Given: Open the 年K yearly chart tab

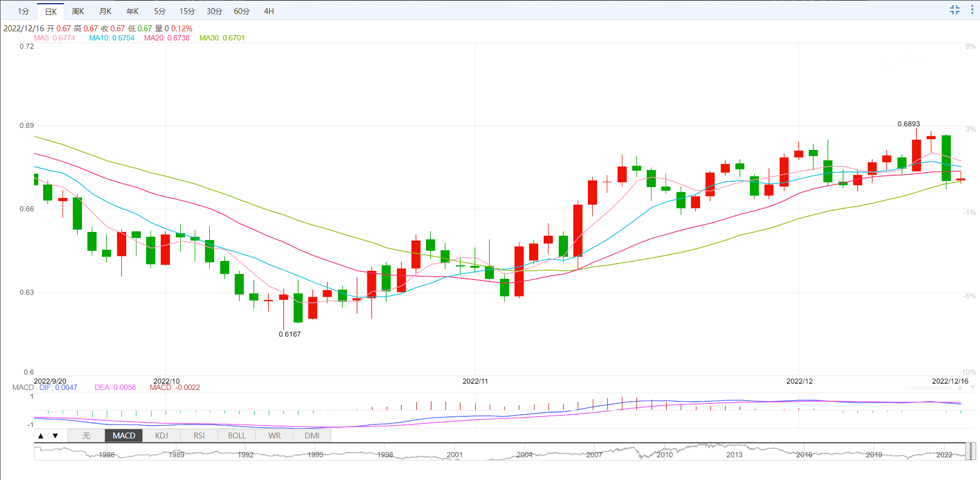Looking at the screenshot, I should pos(133,11).
